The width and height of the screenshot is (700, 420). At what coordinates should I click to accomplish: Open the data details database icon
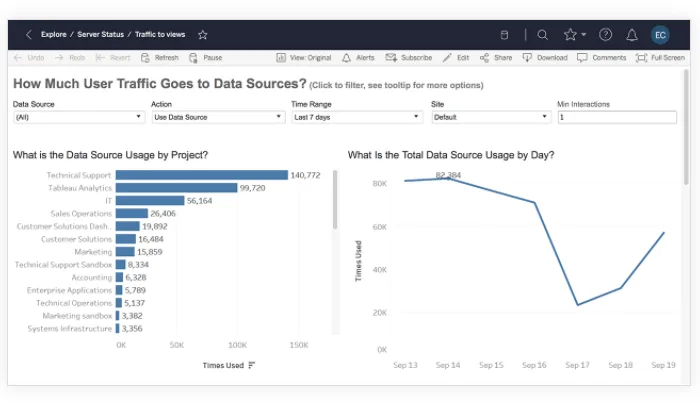click(x=504, y=35)
